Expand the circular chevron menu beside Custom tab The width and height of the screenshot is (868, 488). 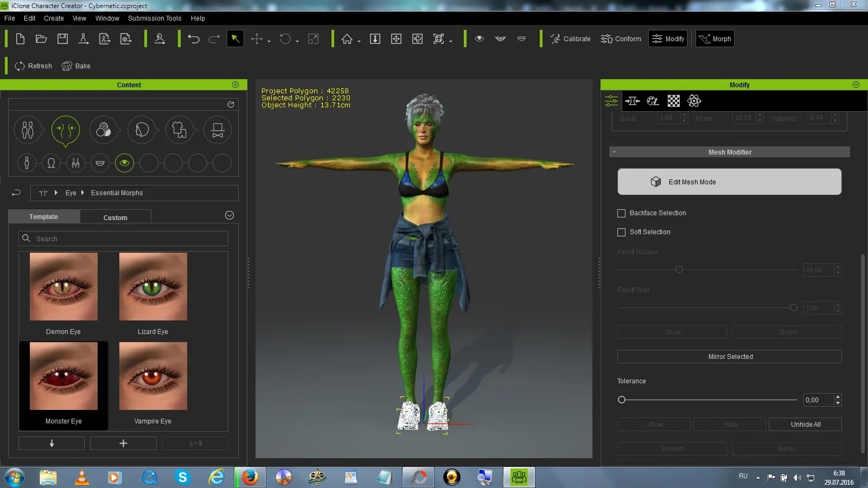pyautogui.click(x=229, y=216)
